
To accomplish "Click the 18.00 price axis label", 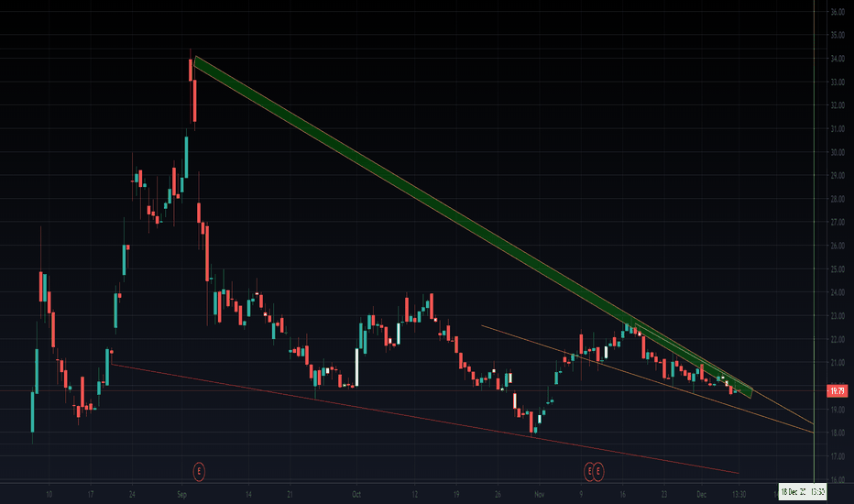I will (x=838, y=433).
